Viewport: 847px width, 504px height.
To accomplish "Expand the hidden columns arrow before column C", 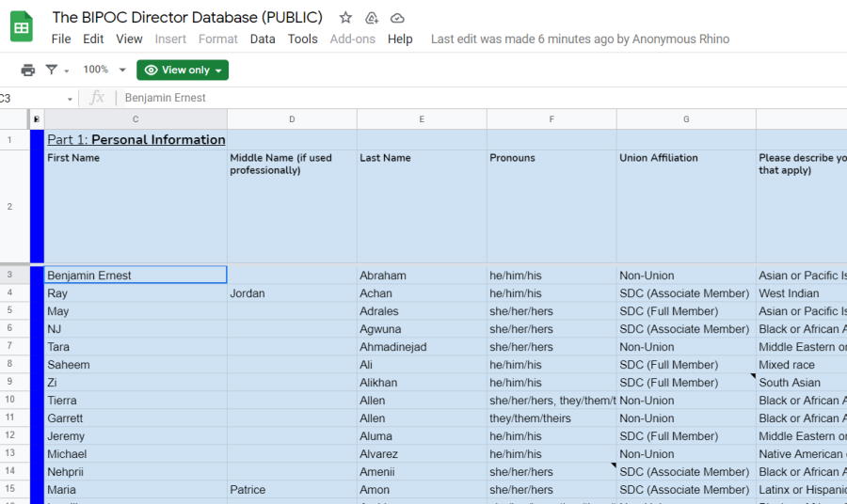I will 37,119.
